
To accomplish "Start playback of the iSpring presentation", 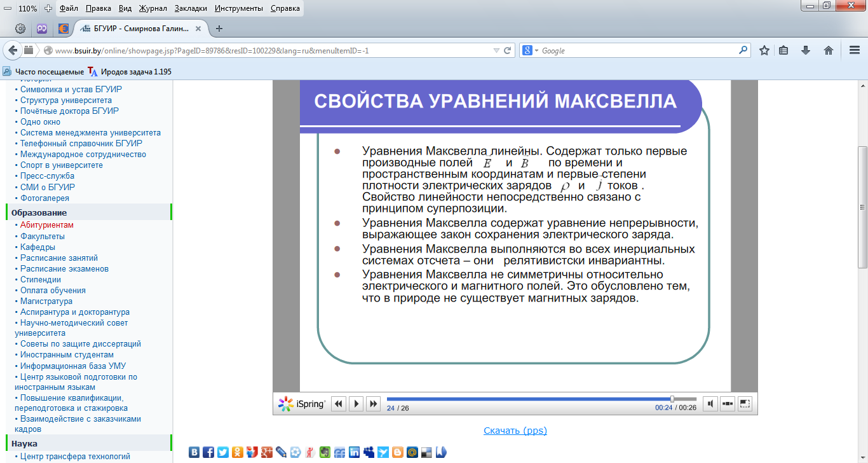I will tap(356, 403).
